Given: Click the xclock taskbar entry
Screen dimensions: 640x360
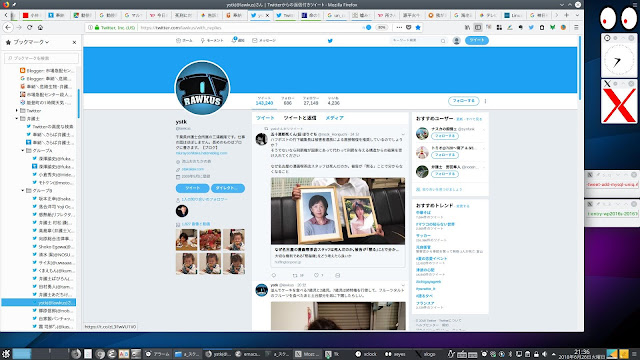Looking at the screenshot, I should tap(366, 354).
